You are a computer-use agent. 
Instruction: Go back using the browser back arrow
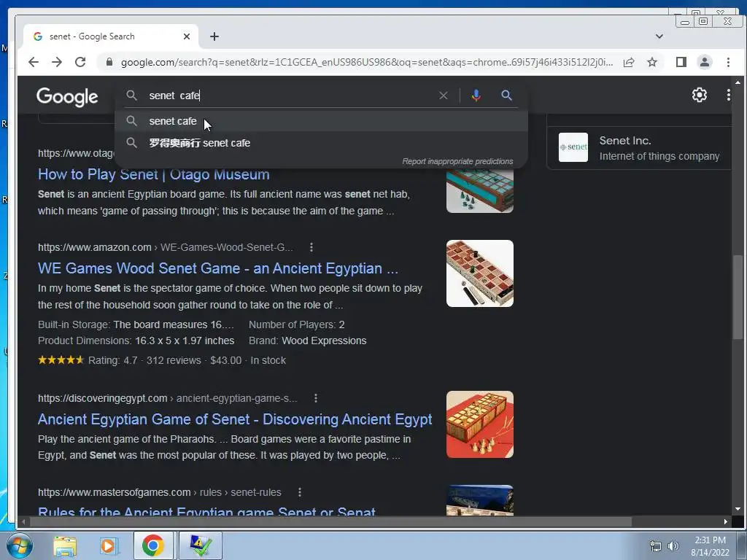(34, 62)
